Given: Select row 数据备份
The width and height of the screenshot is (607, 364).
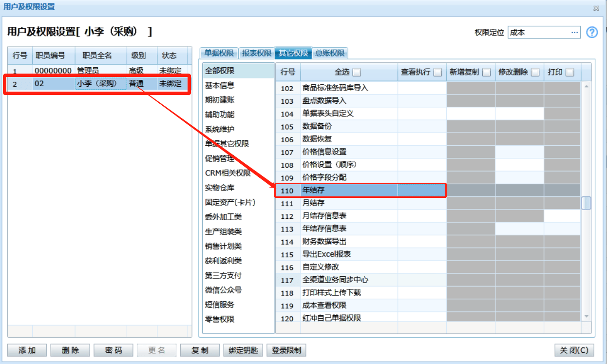Looking at the screenshot, I should 428,126.
